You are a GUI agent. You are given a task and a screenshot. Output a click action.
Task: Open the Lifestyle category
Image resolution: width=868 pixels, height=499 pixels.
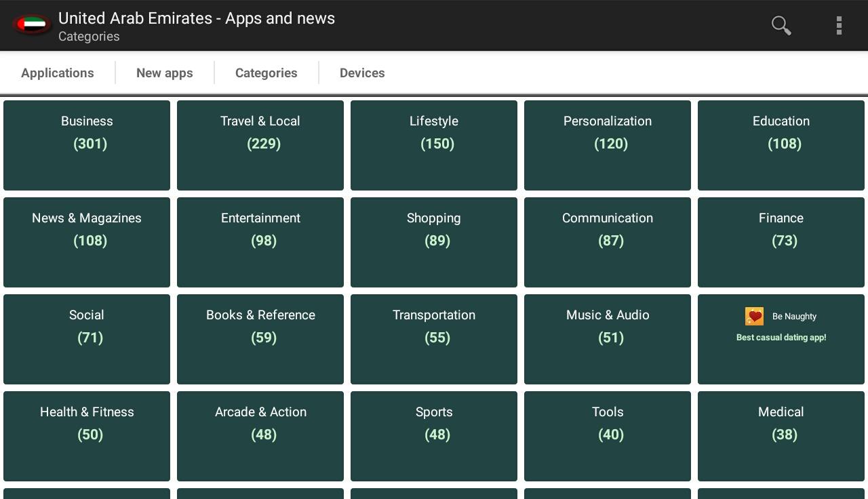tap(434, 145)
